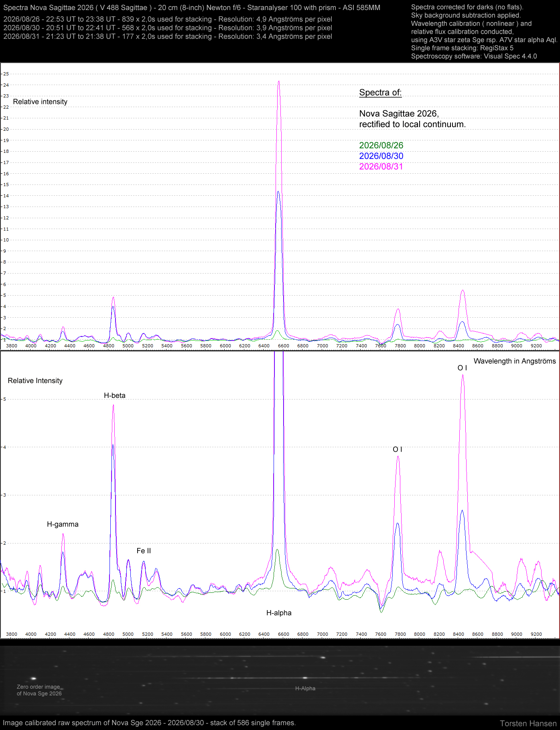
Task: Click the "3800" wavelength tick in the upper plot
Action: click(12, 346)
